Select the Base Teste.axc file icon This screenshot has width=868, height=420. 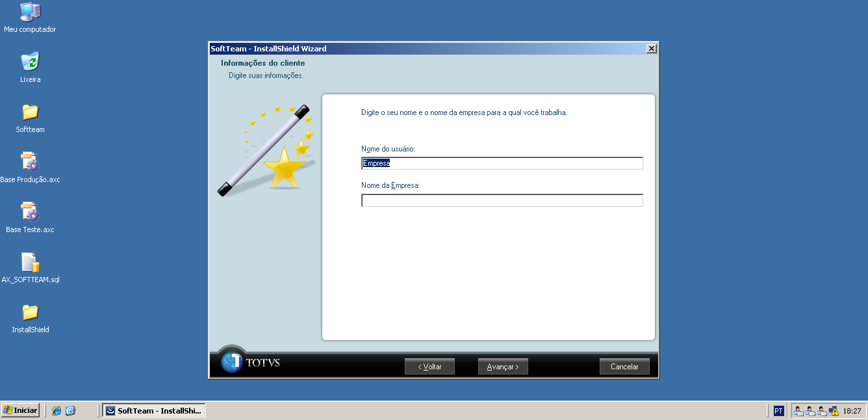pyautogui.click(x=30, y=218)
